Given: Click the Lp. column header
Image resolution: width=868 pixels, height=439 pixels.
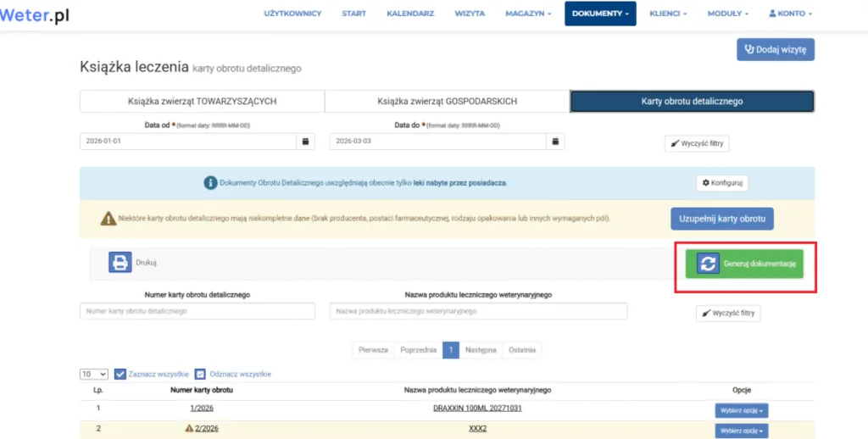Looking at the screenshot, I should pyautogui.click(x=98, y=390).
